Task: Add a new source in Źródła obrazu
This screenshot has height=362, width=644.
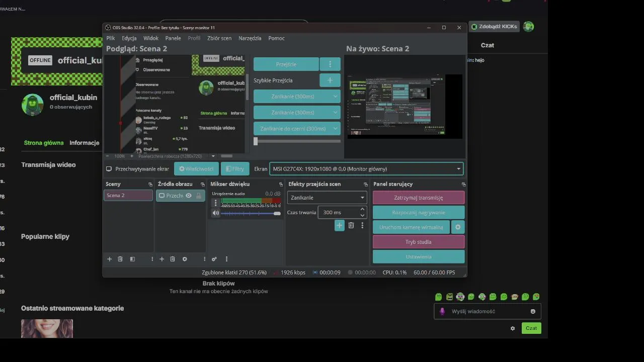Action: 162,259
